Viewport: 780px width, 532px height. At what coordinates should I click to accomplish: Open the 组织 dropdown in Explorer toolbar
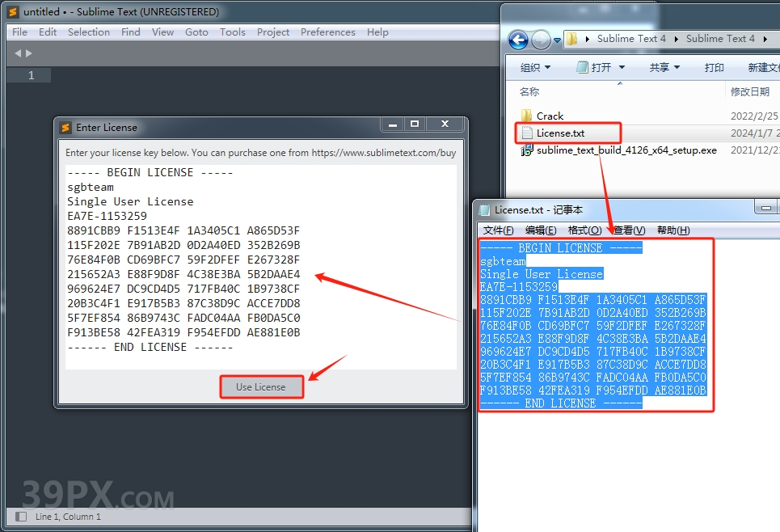click(535, 67)
